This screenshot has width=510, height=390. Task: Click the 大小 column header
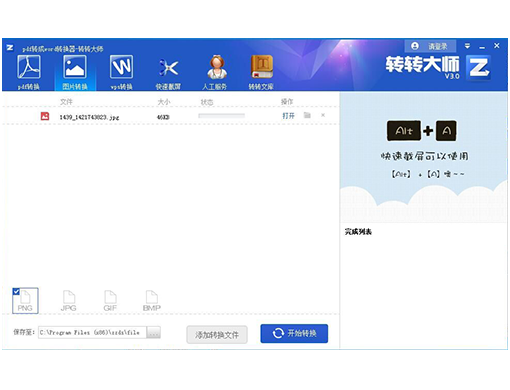coord(164,102)
